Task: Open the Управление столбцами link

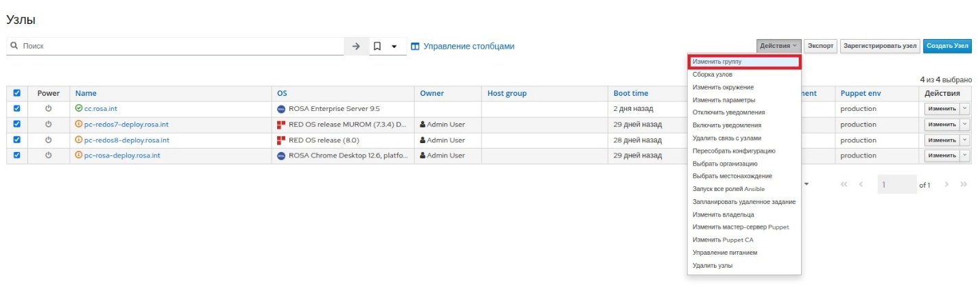Action: (x=463, y=46)
